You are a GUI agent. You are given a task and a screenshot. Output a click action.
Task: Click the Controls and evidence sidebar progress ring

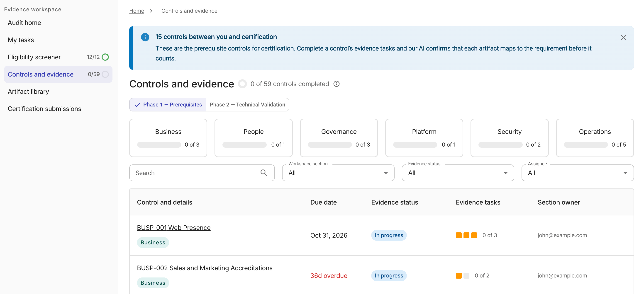pyautogui.click(x=105, y=74)
